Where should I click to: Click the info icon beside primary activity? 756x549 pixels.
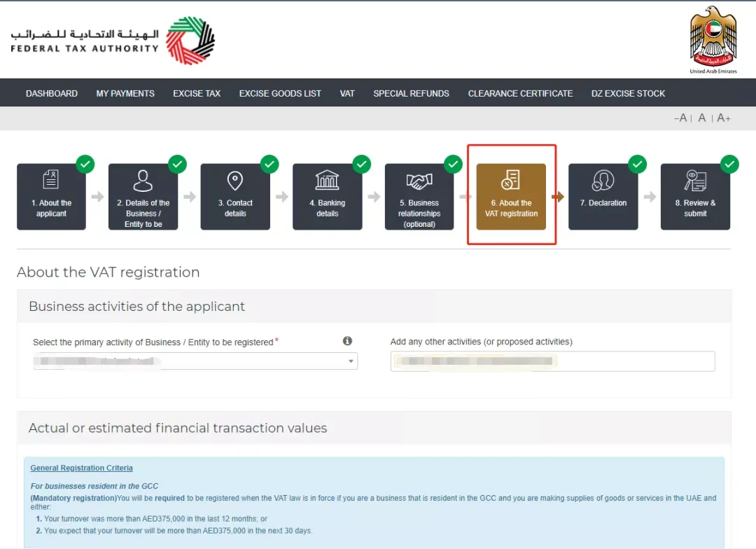point(347,341)
